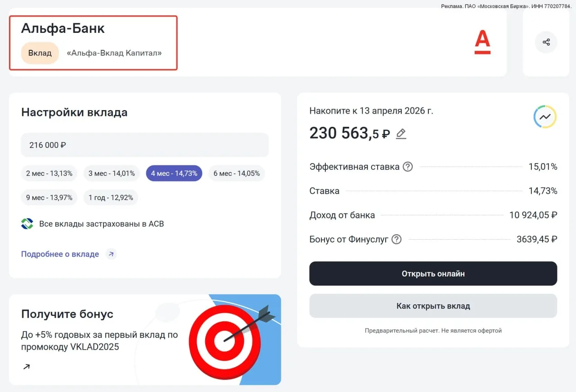Click the Вклад tag label
The image size is (576, 392).
[x=40, y=53]
